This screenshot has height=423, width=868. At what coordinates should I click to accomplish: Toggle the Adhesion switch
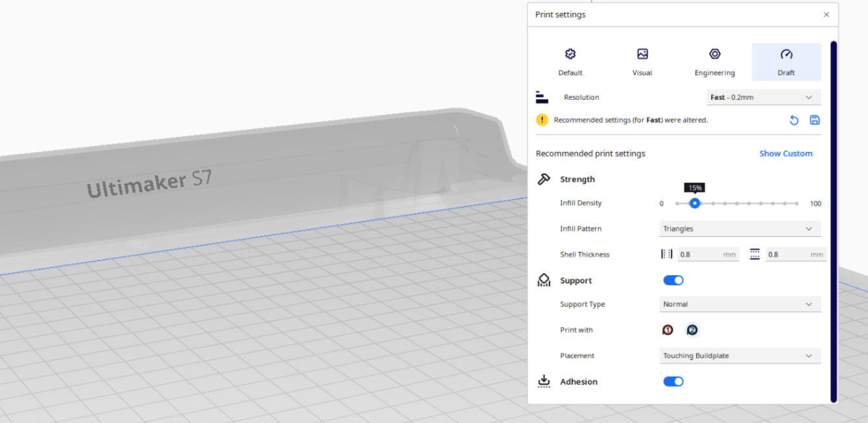click(x=674, y=381)
